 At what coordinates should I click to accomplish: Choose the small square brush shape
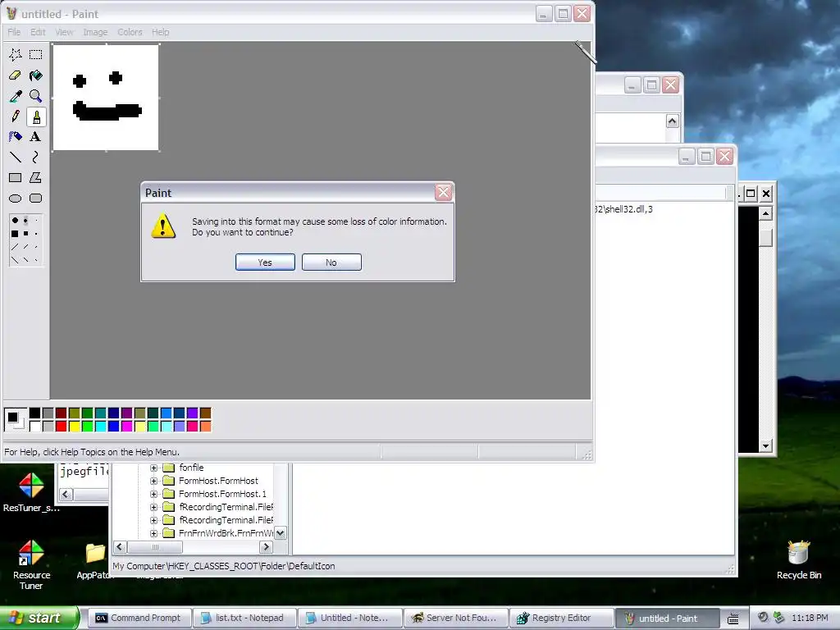(x=36, y=234)
